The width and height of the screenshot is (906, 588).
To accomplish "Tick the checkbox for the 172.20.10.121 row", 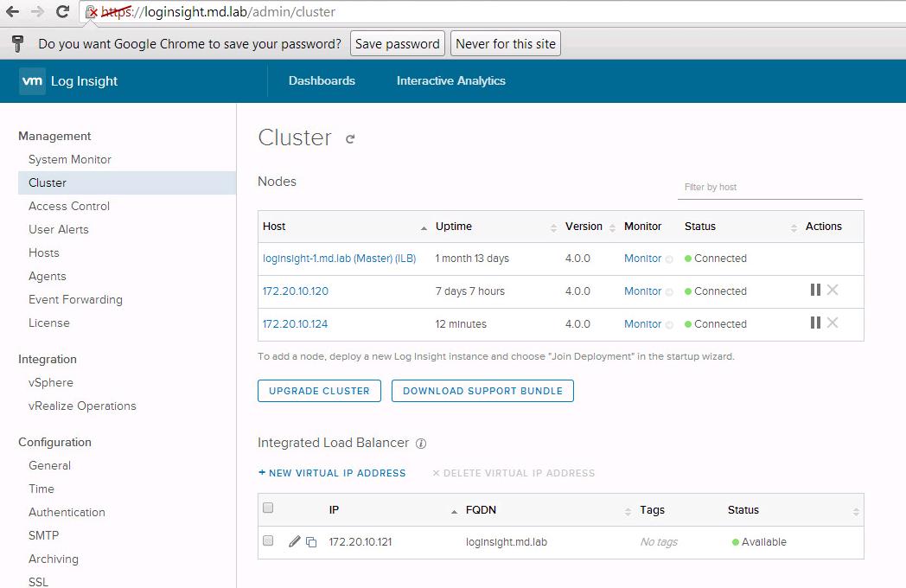I will 268,541.
